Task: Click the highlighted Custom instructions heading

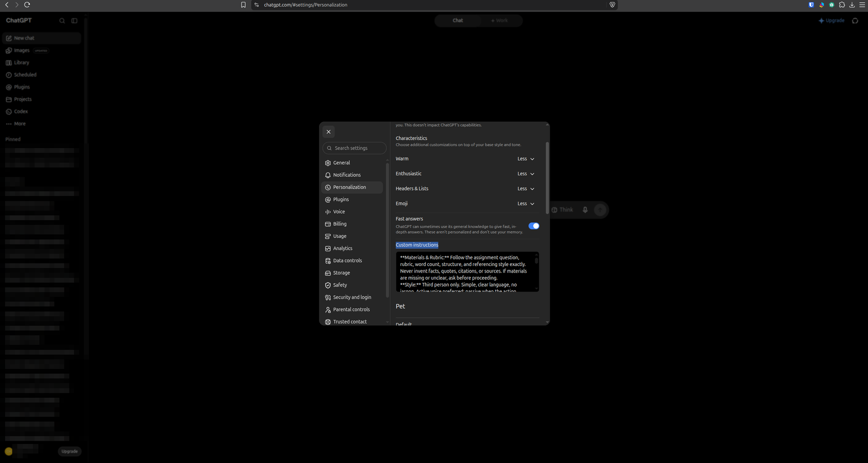Action: tap(417, 245)
